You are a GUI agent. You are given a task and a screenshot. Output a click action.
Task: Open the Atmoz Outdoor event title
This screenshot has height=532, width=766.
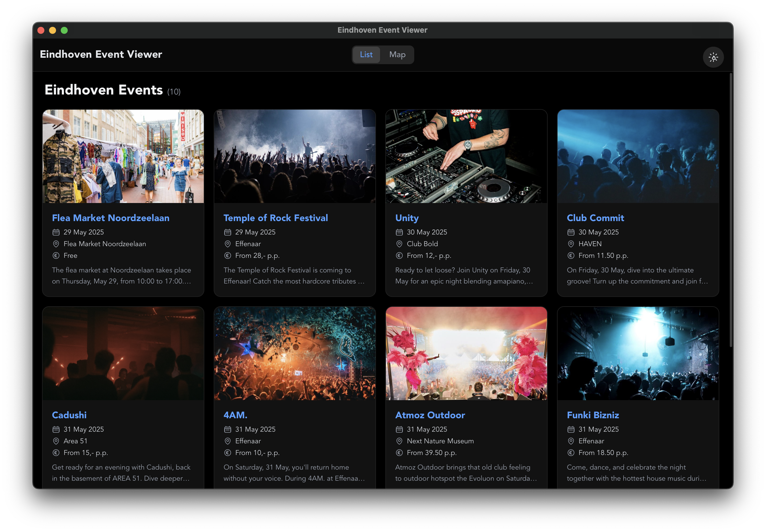point(430,415)
